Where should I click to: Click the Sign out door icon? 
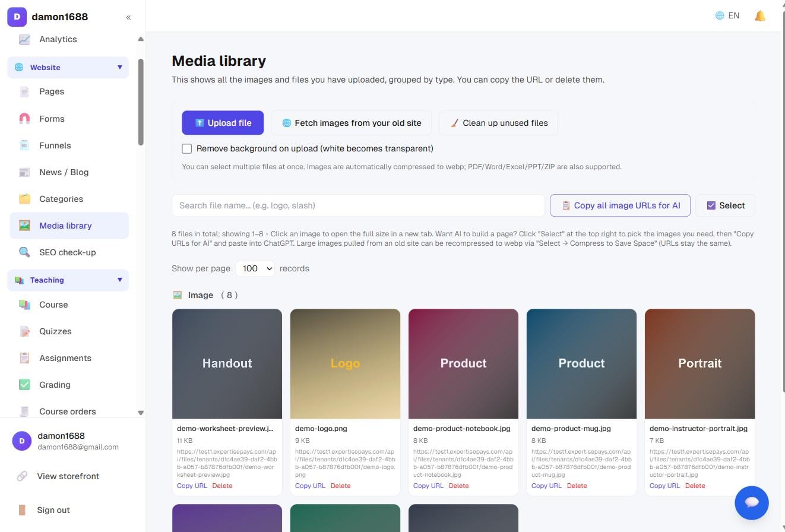point(22,510)
